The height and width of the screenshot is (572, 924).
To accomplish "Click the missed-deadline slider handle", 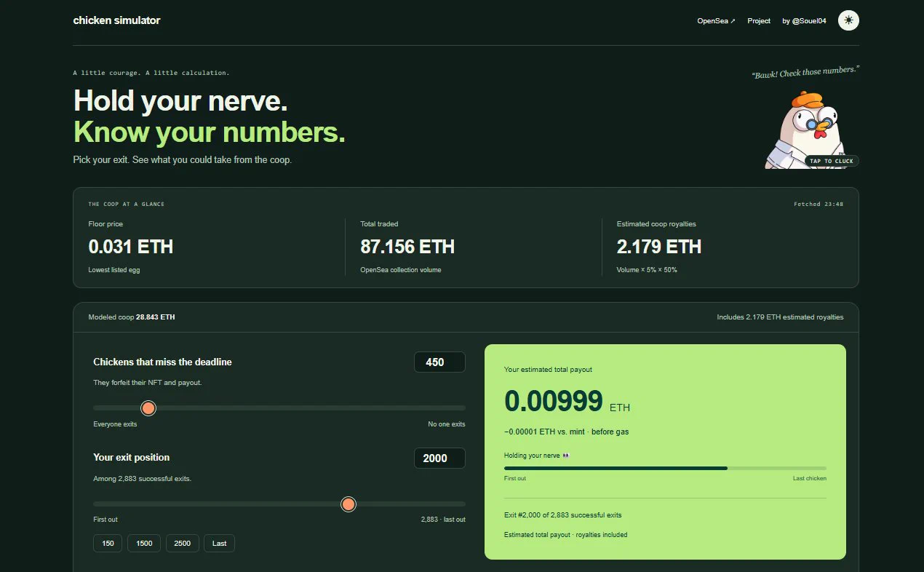I will [148, 408].
